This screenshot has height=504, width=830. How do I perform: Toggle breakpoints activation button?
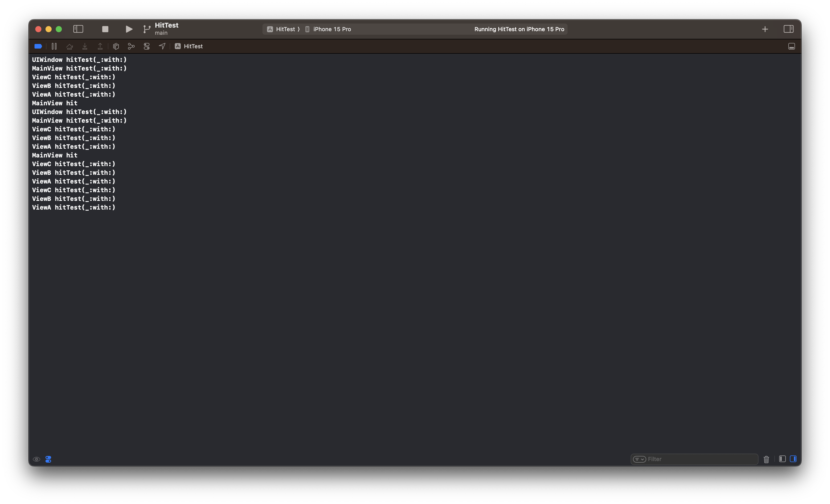click(x=38, y=47)
